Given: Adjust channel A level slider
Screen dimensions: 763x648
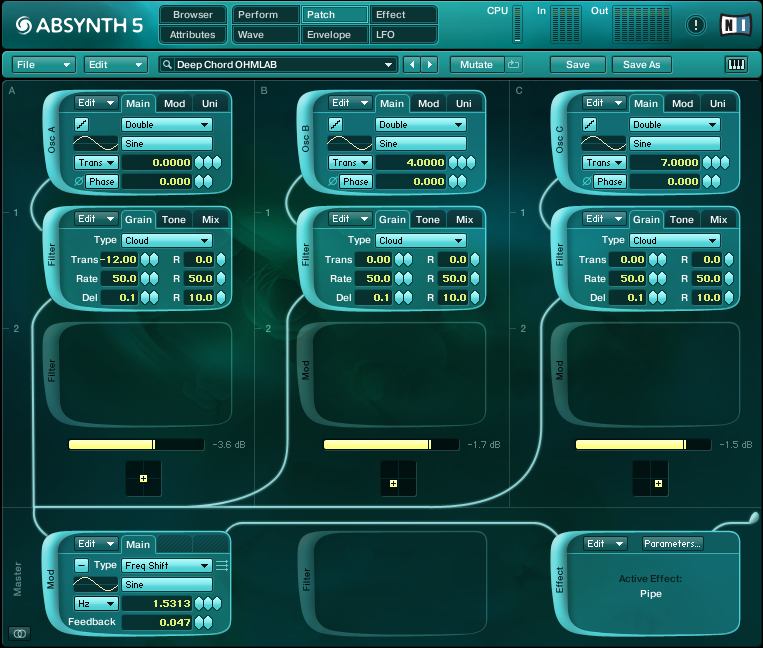Looking at the screenshot, I should click(136, 444).
